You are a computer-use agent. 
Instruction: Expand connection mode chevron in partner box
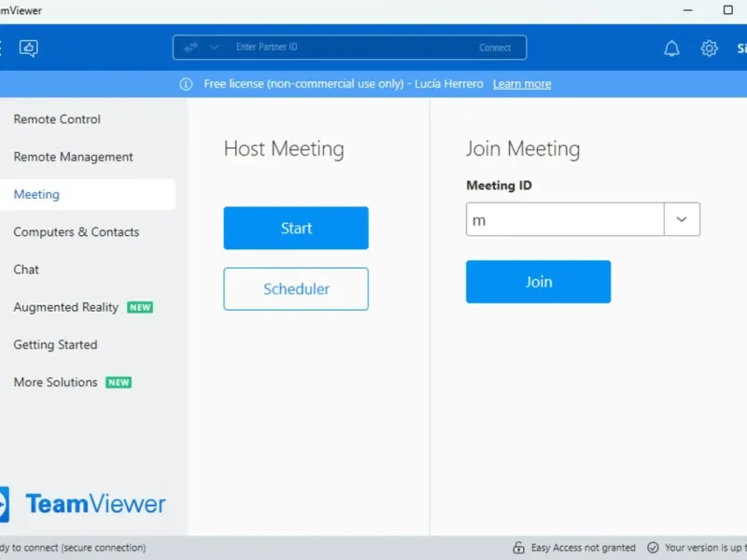(x=215, y=48)
